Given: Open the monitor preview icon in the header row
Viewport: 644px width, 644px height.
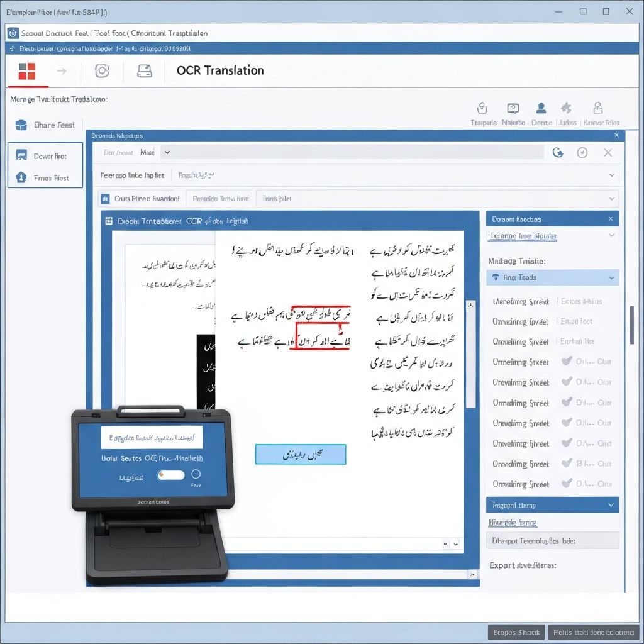Looking at the screenshot, I should tap(512, 108).
